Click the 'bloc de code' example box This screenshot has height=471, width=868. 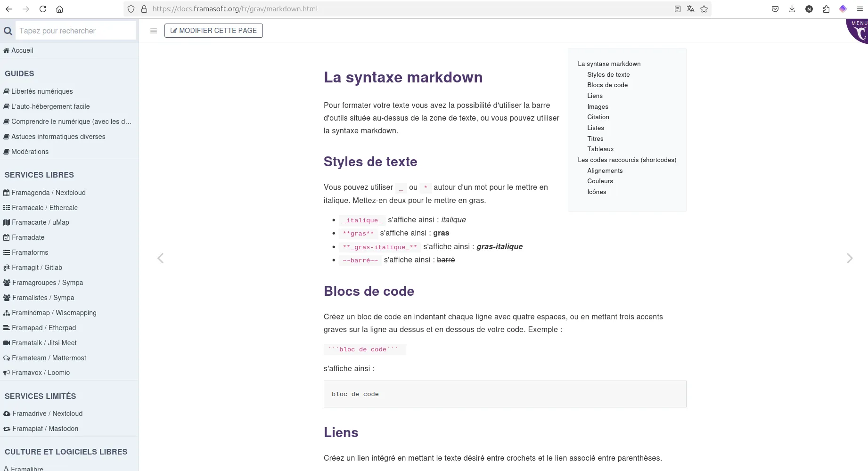[x=505, y=394]
